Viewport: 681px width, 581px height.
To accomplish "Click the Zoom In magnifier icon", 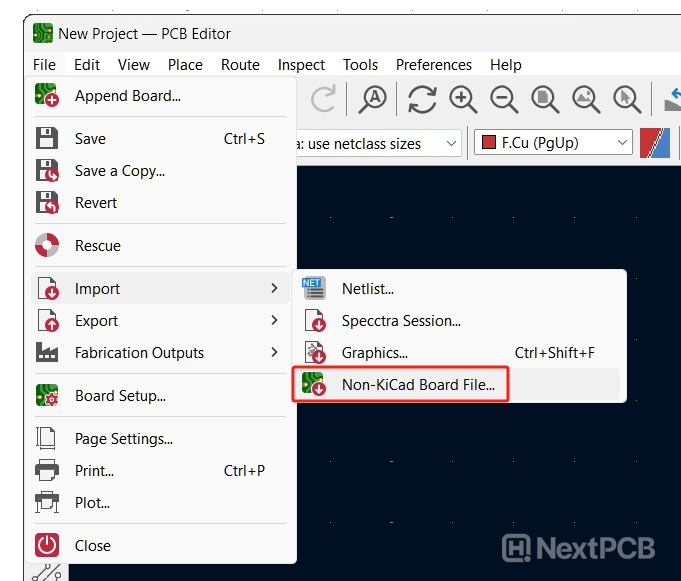I will [x=463, y=98].
